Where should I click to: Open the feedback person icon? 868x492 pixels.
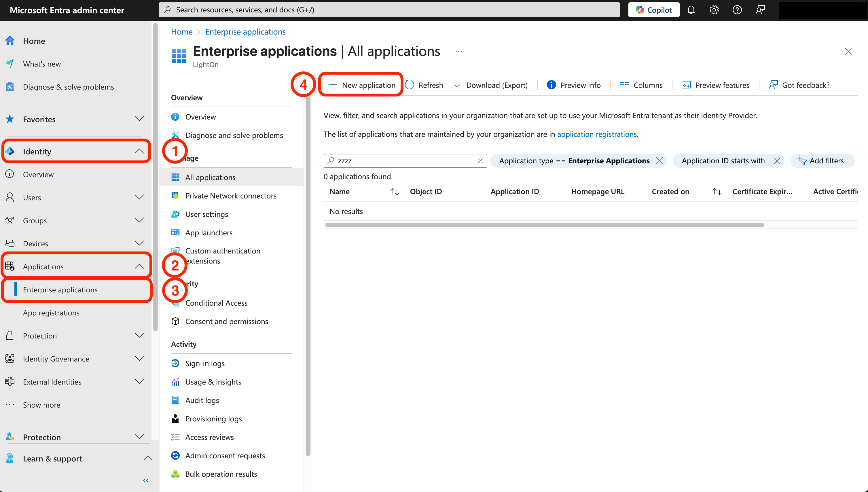tap(760, 10)
